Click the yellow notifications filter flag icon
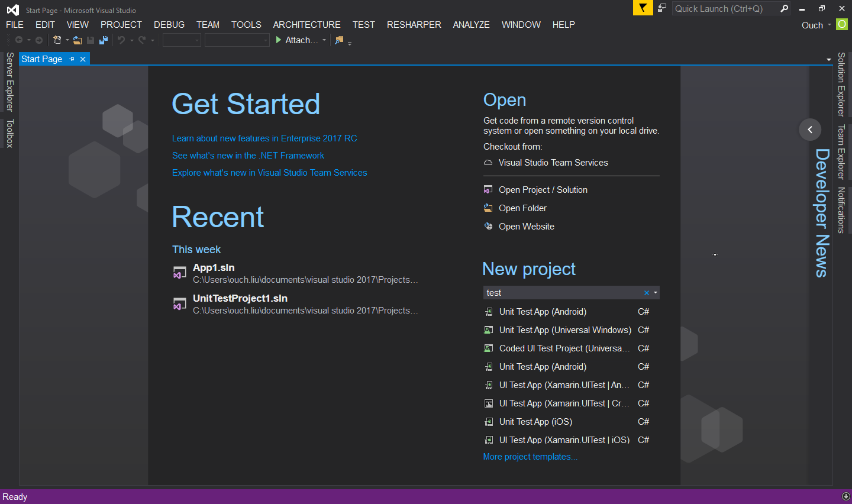The height and width of the screenshot is (504, 852). click(x=643, y=8)
